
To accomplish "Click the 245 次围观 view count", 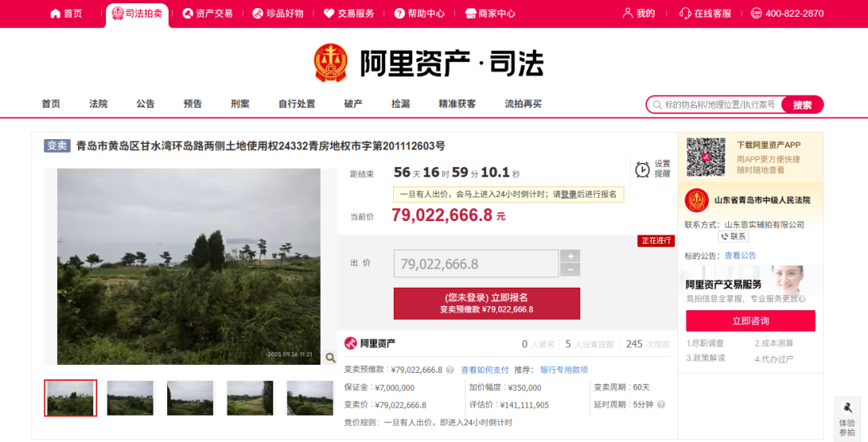I will (648, 344).
